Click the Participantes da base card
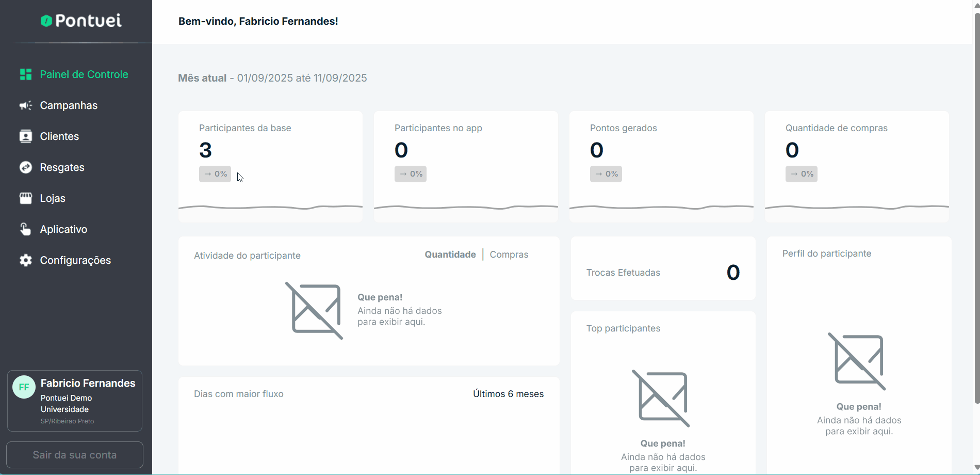980x475 pixels. (x=270, y=166)
